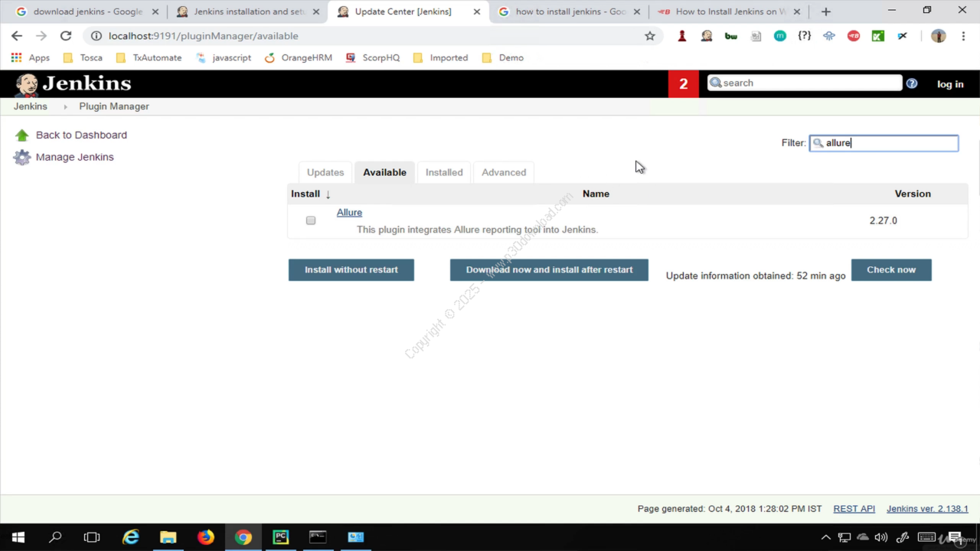Open a new browser tab with plus
This screenshot has height=551, width=980.
point(825,11)
